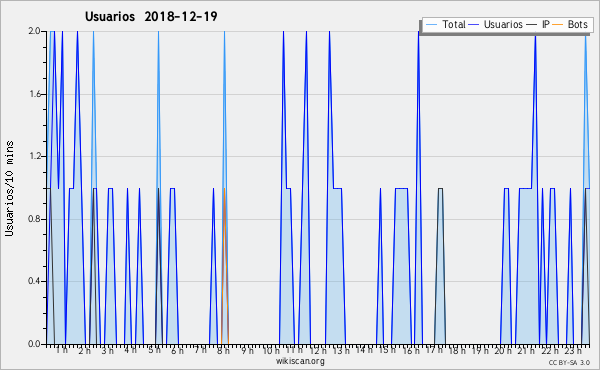Click the '19 h' x-axis label

(480, 350)
